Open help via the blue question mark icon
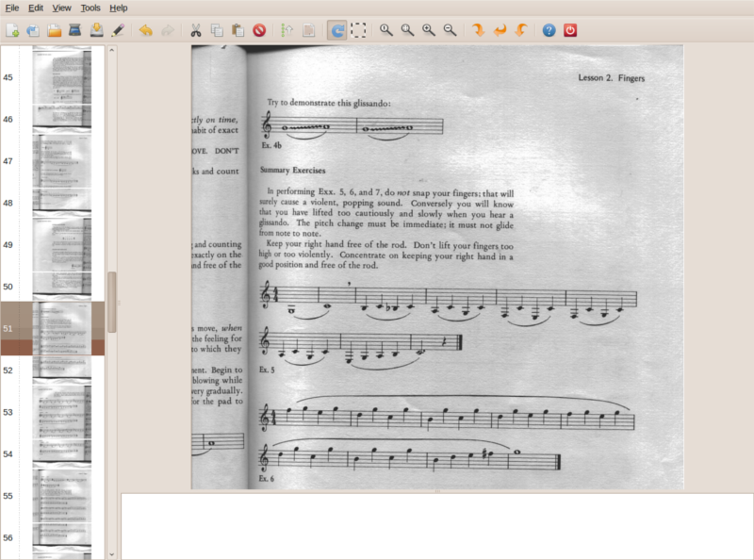 (x=549, y=30)
